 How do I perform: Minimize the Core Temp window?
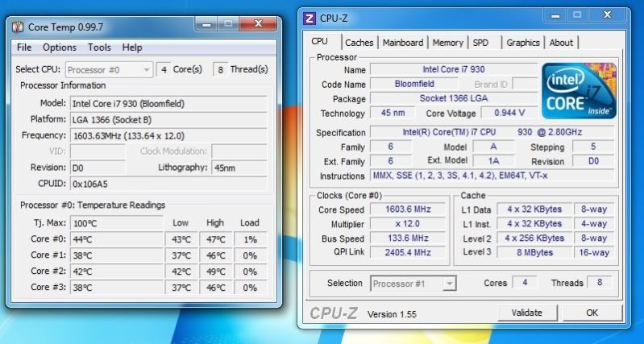[206, 24]
